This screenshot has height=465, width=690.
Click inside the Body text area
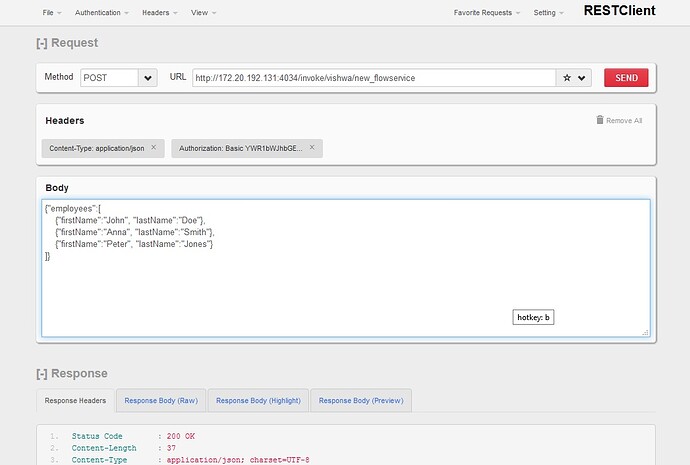(346, 268)
